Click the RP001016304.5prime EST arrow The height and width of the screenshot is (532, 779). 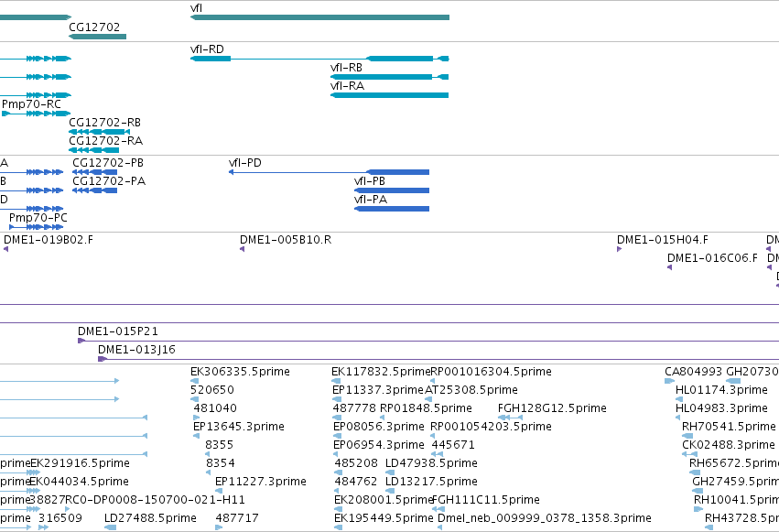pyautogui.click(x=433, y=381)
